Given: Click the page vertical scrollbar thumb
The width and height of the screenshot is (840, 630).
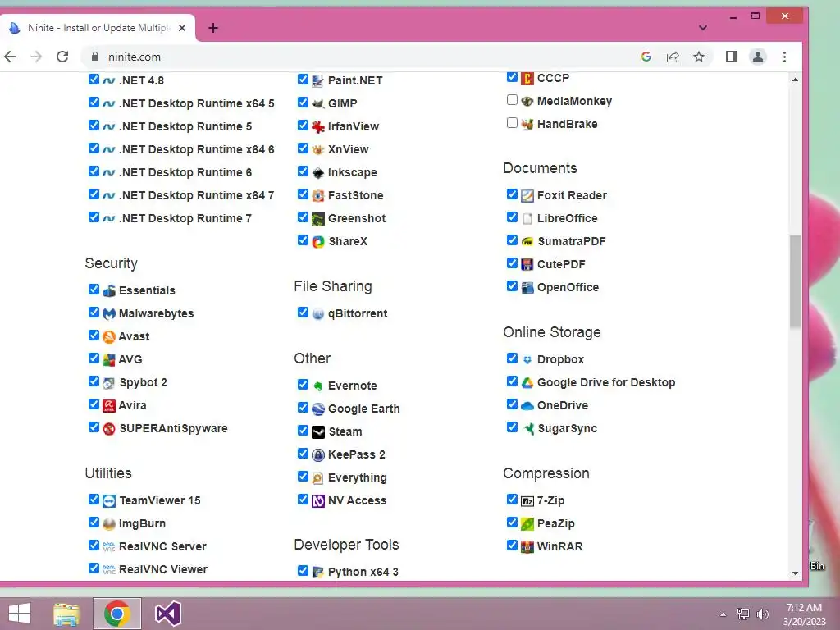Looking at the screenshot, I should point(795,281).
